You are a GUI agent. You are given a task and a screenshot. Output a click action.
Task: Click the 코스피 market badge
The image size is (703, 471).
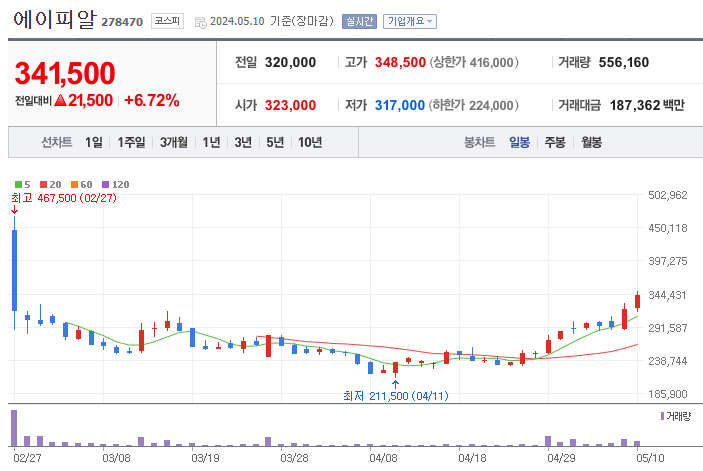click(167, 21)
